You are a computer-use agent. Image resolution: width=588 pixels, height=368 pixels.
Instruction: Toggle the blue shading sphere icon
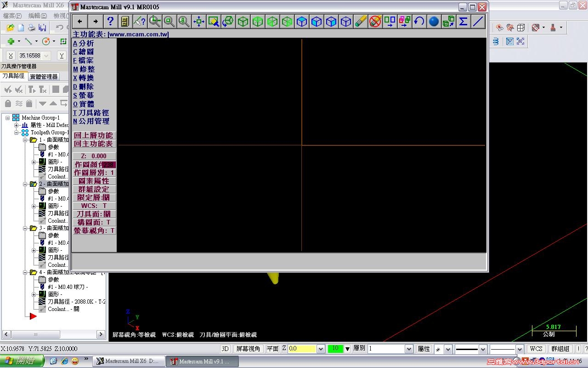coord(434,22)
